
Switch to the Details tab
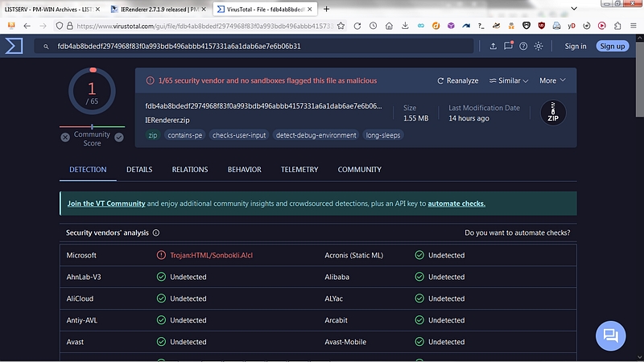click(139, 170)
